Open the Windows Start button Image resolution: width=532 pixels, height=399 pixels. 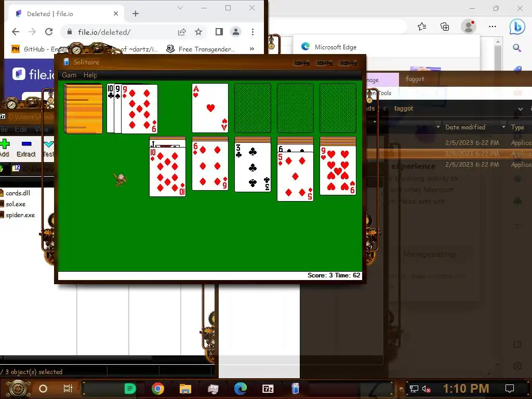pos(18,389)
